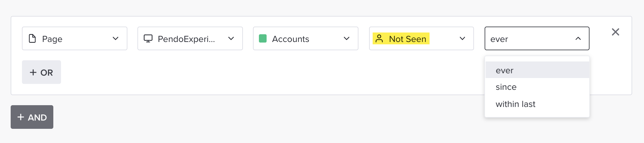Add an OR condition

click(x=41, y=72)
